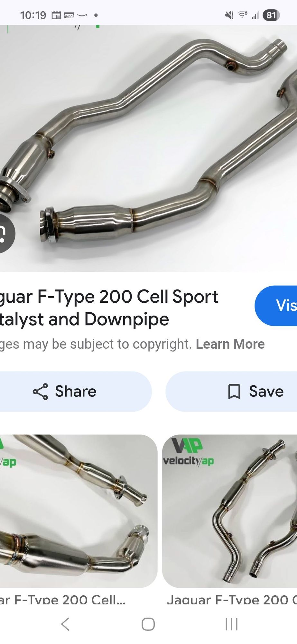The height and width of the screenshot is (644, 297).
Task: Save this image to collection
Action: coord(231,391)
